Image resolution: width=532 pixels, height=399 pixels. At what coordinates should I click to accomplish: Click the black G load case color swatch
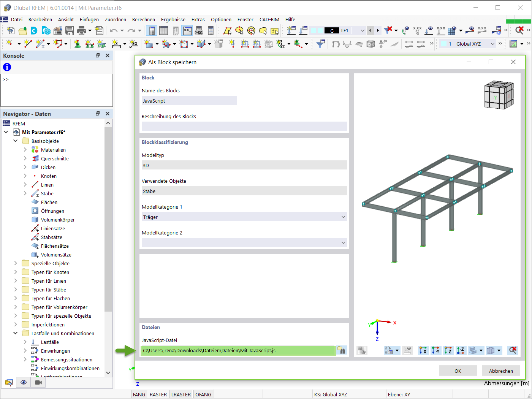(x=332, y=31)
